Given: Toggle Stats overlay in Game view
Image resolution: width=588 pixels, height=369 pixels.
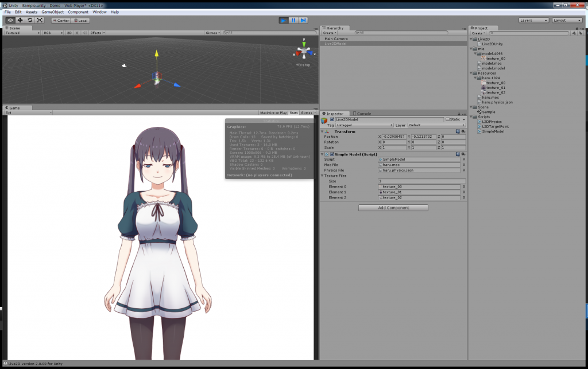Looking at the screenshot, I should coord(293,112).
